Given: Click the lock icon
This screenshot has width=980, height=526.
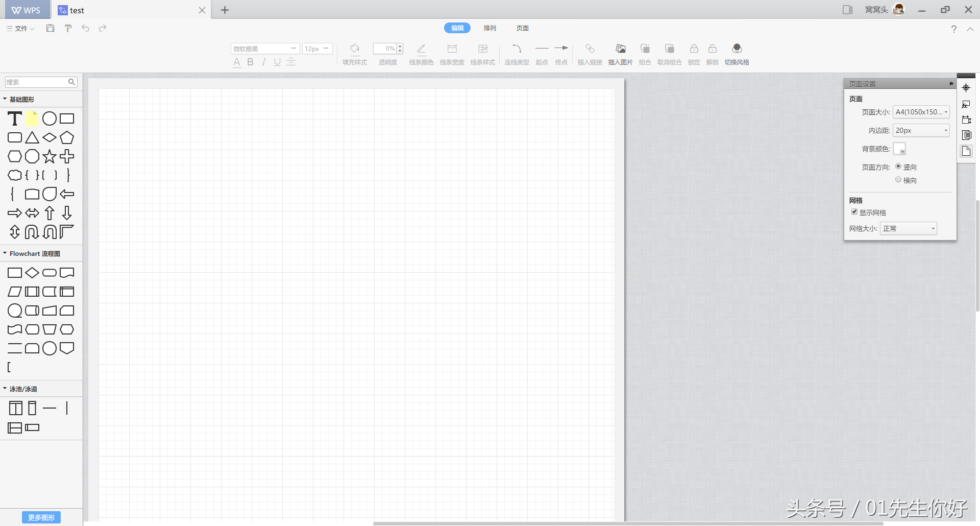Looking at the screenshot, I should (694, 49).
